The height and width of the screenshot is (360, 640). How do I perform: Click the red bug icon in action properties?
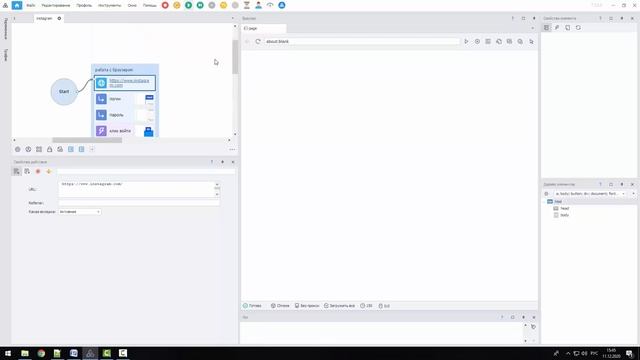tap(38, 171)
